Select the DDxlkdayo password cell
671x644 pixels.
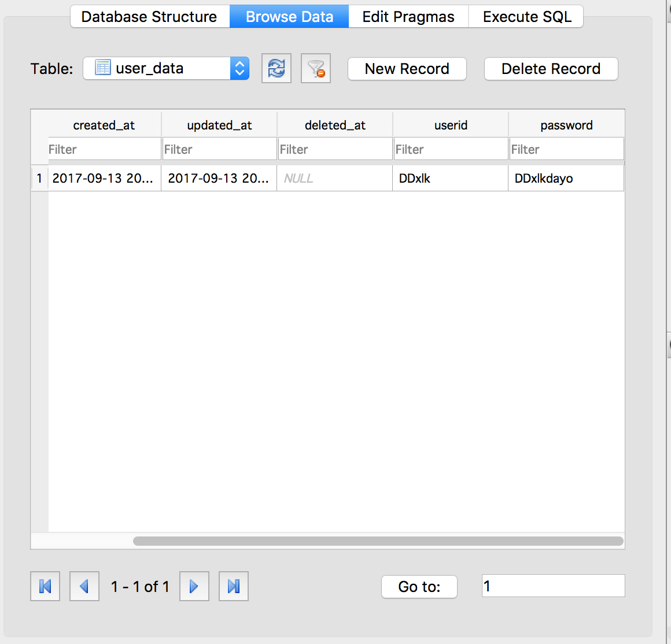pyautogui.click(x=566, y=179)
